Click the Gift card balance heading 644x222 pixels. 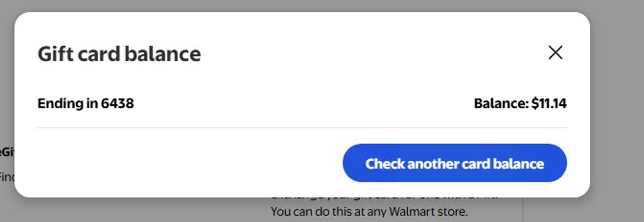click(x=119, y=54)
